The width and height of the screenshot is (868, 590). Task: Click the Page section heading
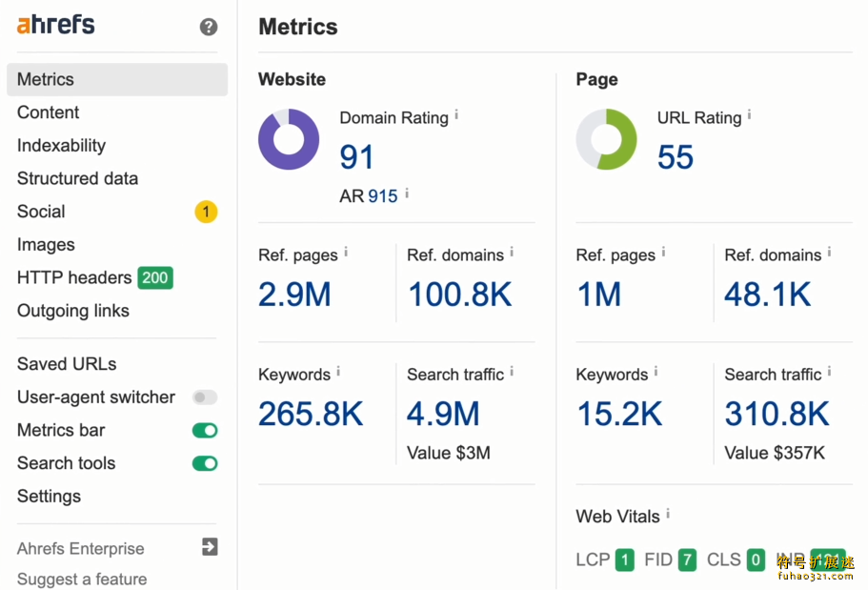[596, 79]
